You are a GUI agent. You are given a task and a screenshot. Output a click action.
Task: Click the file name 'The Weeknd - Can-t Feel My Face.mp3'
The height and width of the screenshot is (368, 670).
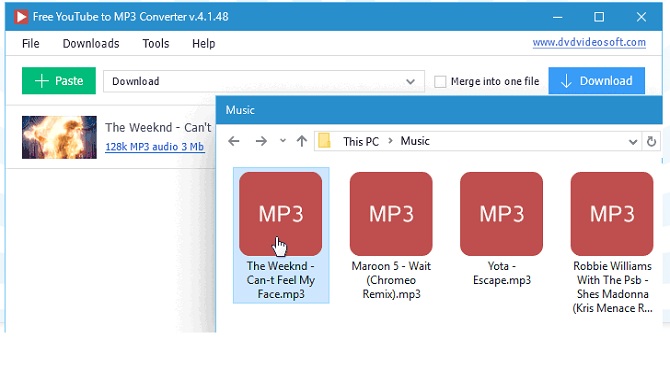(281, 280)
